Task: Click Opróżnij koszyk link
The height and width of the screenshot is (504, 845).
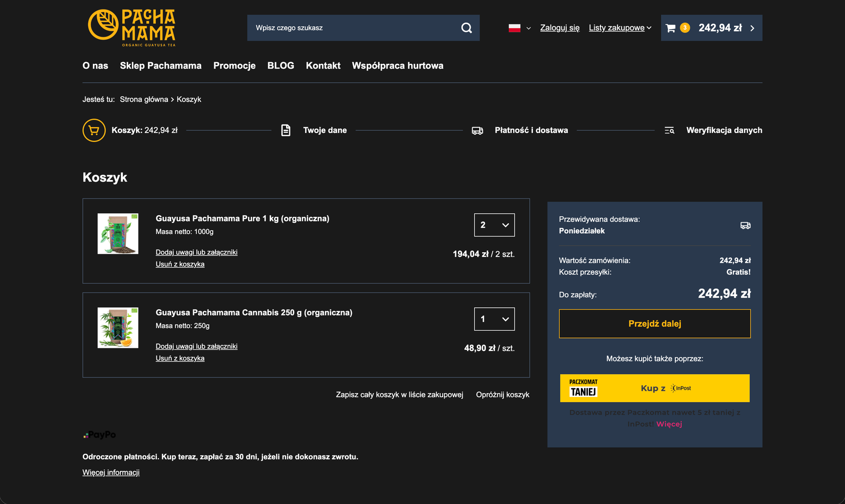Action: coord(503,395)
